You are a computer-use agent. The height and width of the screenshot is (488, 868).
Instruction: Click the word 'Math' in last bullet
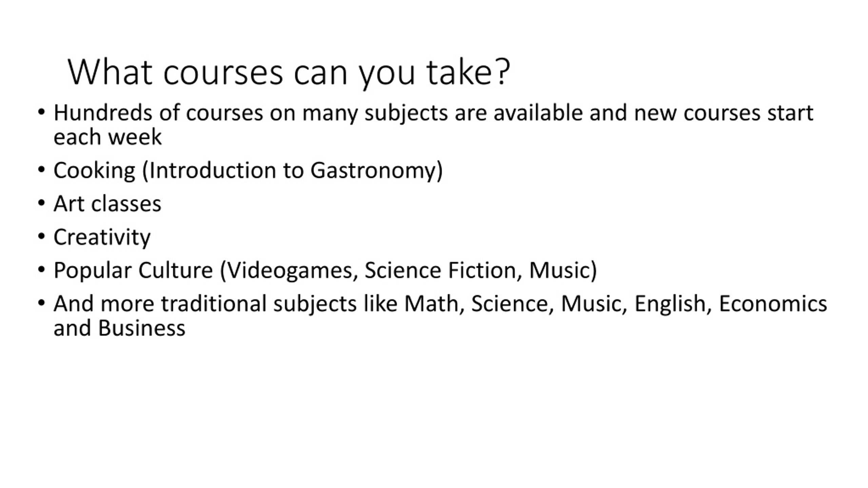click(x=431, y=303)
